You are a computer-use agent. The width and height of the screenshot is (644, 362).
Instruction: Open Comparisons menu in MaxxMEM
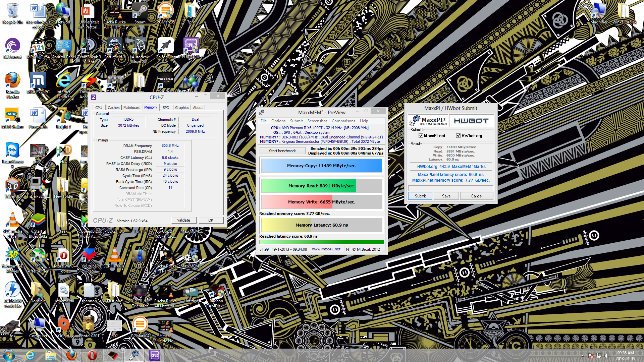(343, 121)
